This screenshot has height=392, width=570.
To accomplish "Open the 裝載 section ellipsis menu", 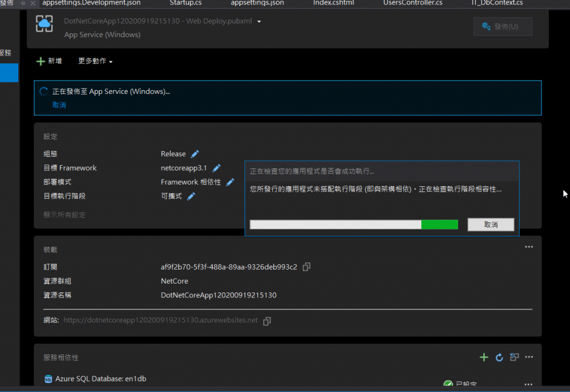I will pos(529,247).
